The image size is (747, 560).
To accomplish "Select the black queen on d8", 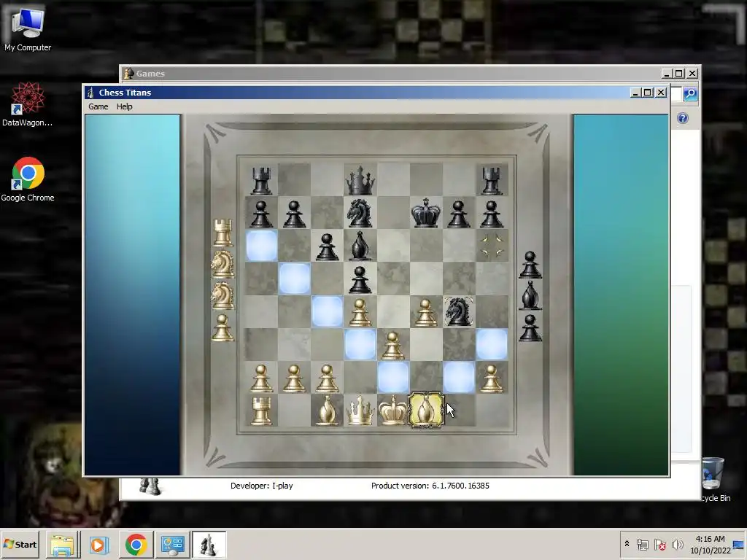I will [x=360, y=180].
